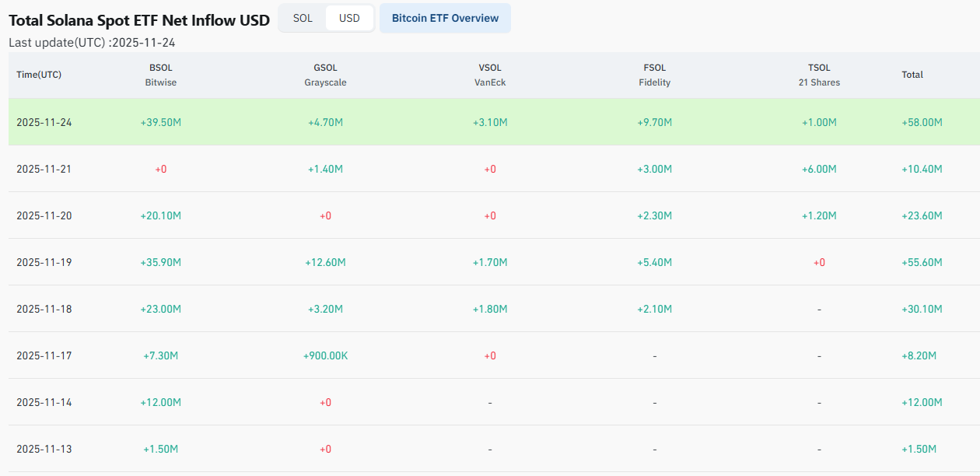Click the +58.00M total inflow value
Screen dimensions: 980x476
(x=922, y=122)
